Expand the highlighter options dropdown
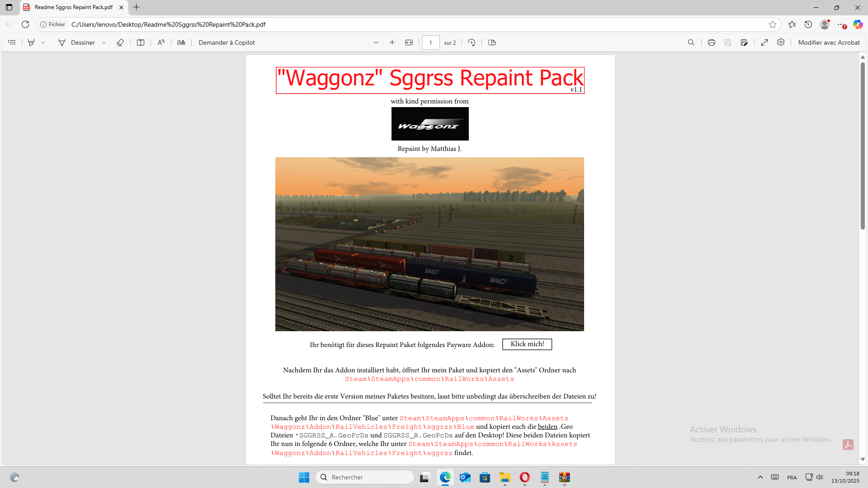868x488 pixels. coord(43,42)
